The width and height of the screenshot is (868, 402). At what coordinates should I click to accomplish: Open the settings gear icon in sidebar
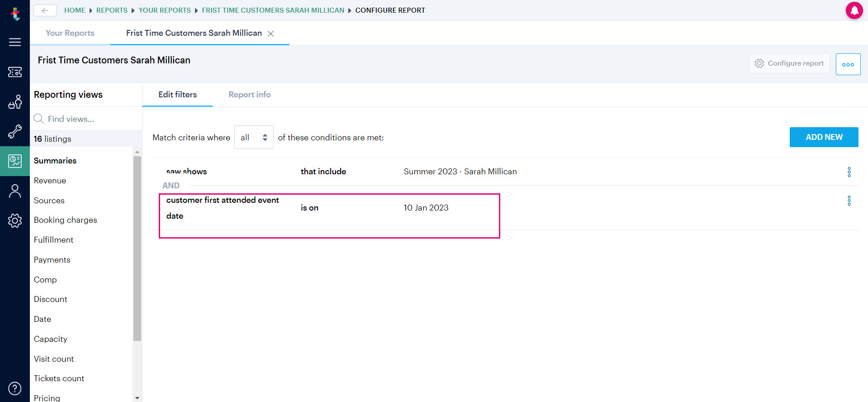tap(15, 220)
